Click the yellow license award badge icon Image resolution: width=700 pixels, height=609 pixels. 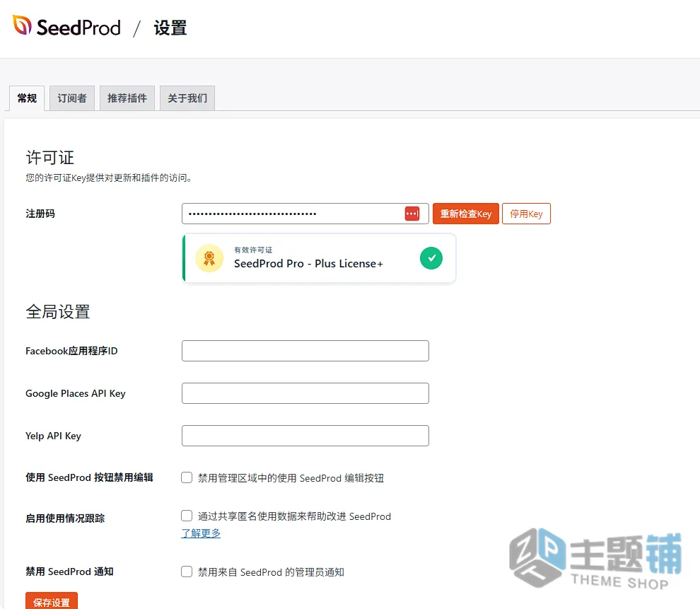pyautogui.click(x=209, y=258)
